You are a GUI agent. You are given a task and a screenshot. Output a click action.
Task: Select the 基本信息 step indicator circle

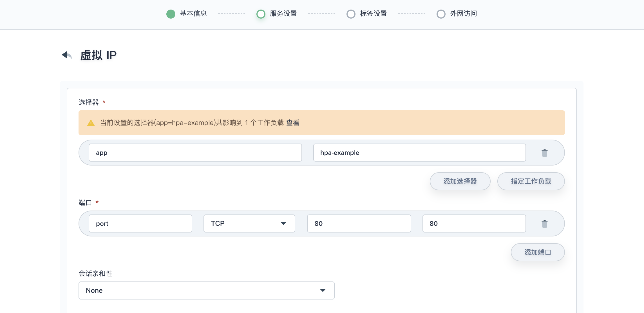[x=171, y=14]
